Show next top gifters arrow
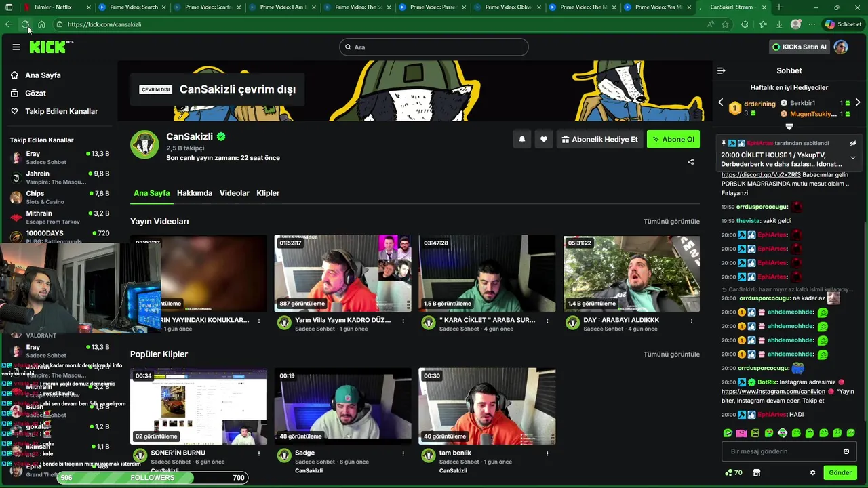Screen dimensions: 868x488 pyautogui.click(x=858, y=102)
